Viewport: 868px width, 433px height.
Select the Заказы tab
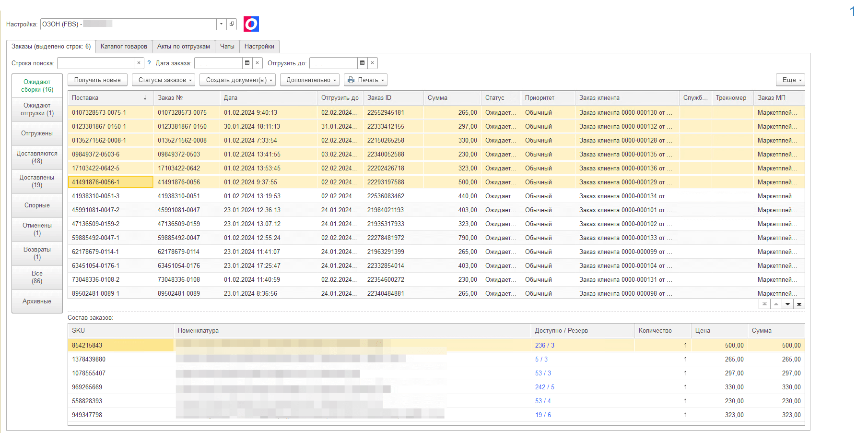point(51,47)
